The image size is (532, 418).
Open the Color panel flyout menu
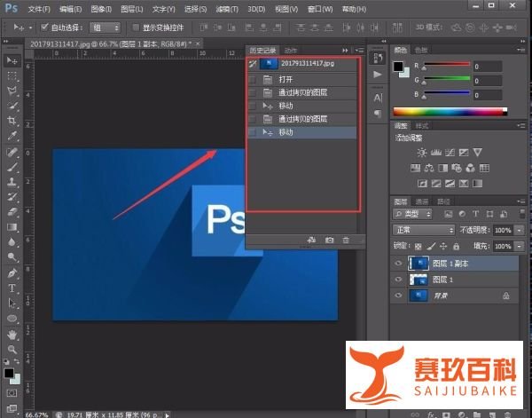(x=521, y=51)
